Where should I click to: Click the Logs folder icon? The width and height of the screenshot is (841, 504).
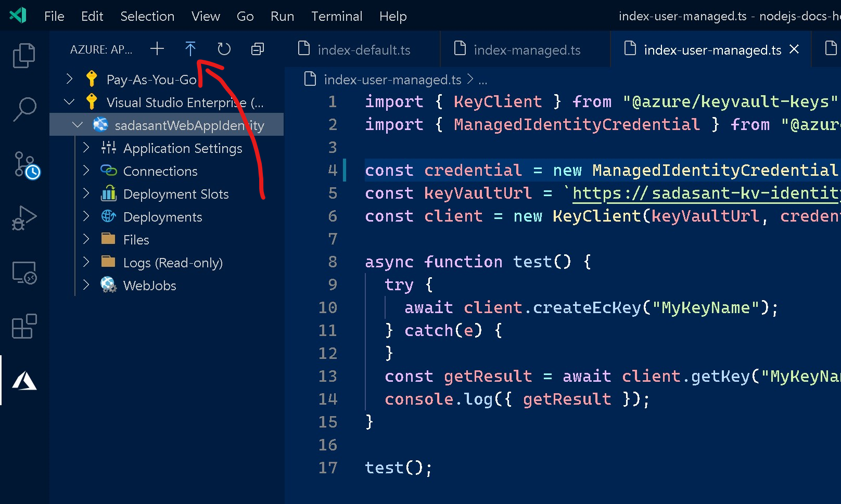click(x=108, y=262)
